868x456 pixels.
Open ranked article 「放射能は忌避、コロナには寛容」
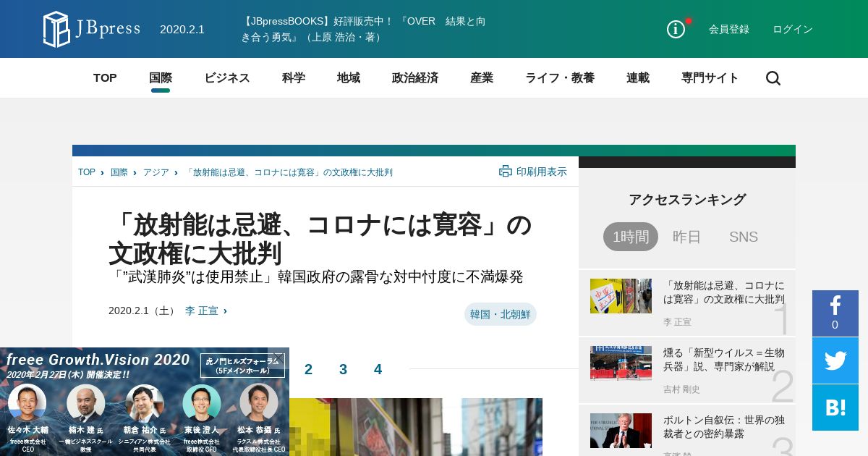[x=724, y=292]
